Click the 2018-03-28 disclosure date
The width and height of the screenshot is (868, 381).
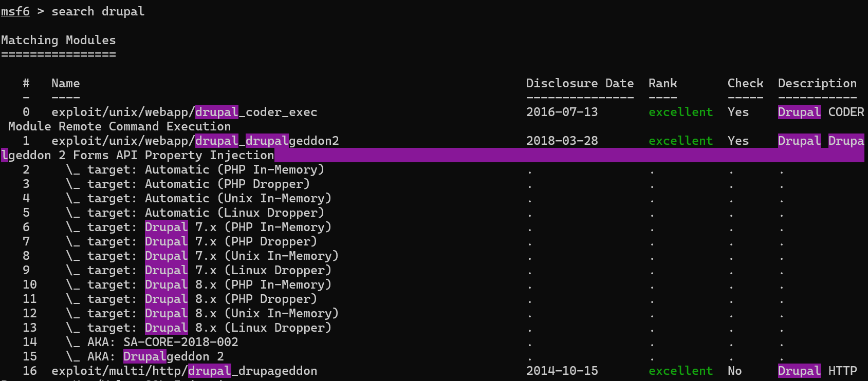coord(562,141)
